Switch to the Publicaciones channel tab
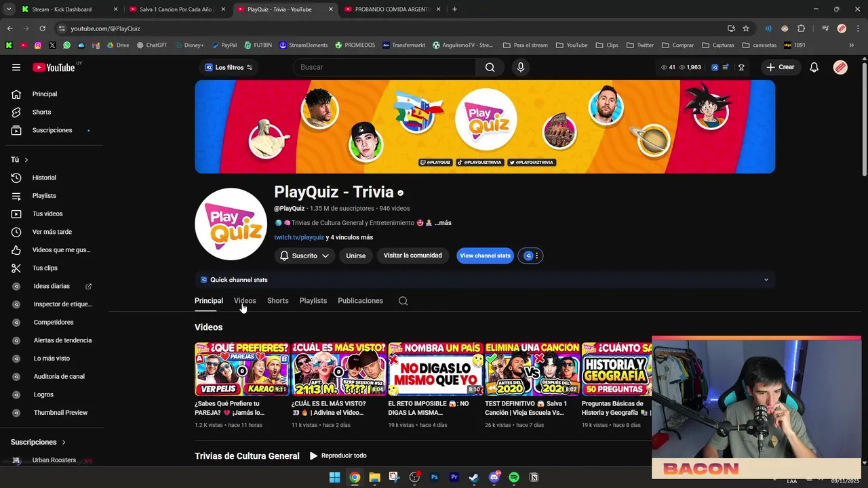This screenshot has height=488, width=868. coord(360,301)
